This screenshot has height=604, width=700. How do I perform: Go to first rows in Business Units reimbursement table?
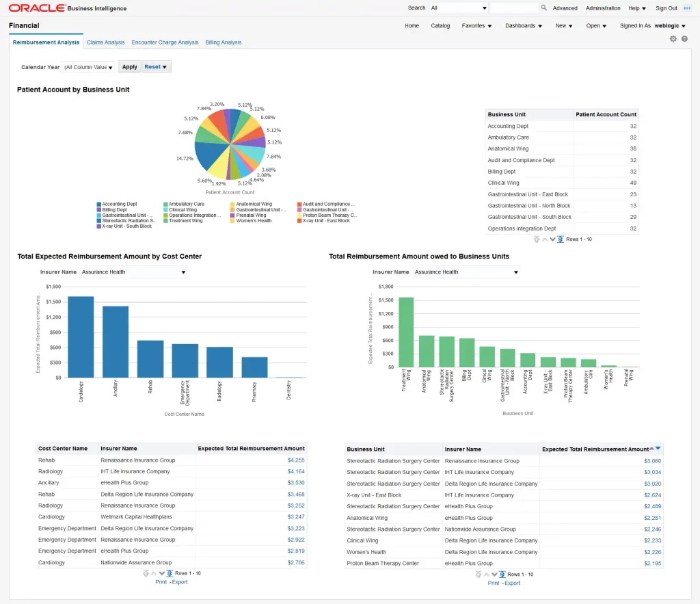pyautogui.click(x=479, y=575)
